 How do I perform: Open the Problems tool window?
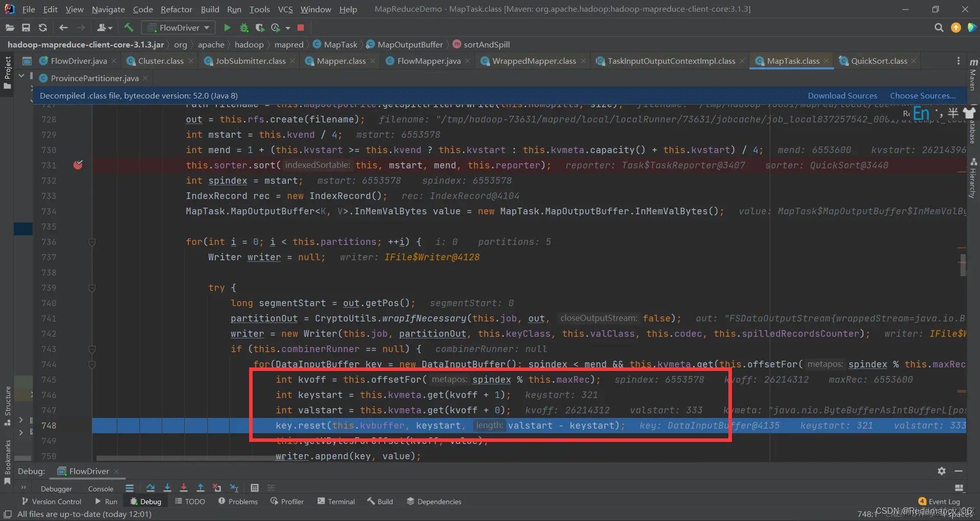pos(238,502)
